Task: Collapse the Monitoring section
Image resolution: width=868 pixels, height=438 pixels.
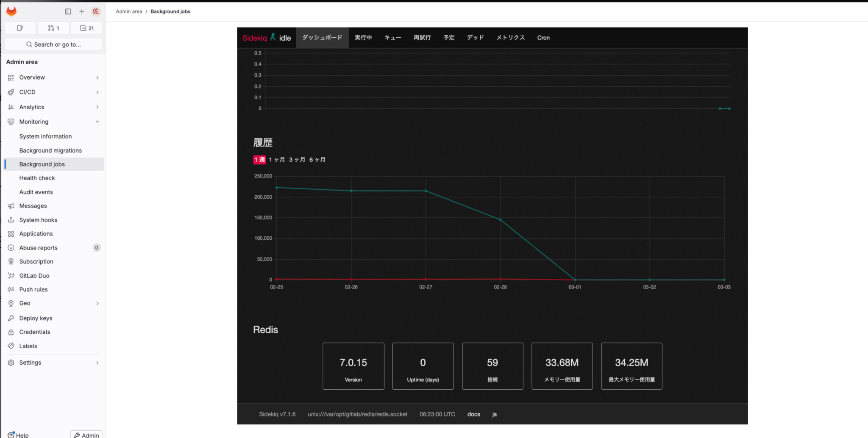Action: (53, 122)
